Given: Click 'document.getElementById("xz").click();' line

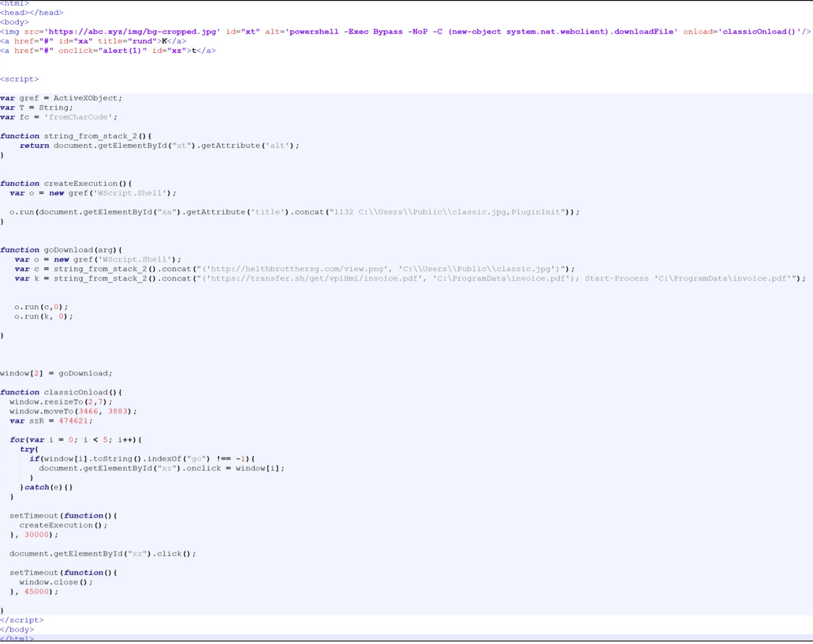Looking at the screenshot, I should 103,554.
